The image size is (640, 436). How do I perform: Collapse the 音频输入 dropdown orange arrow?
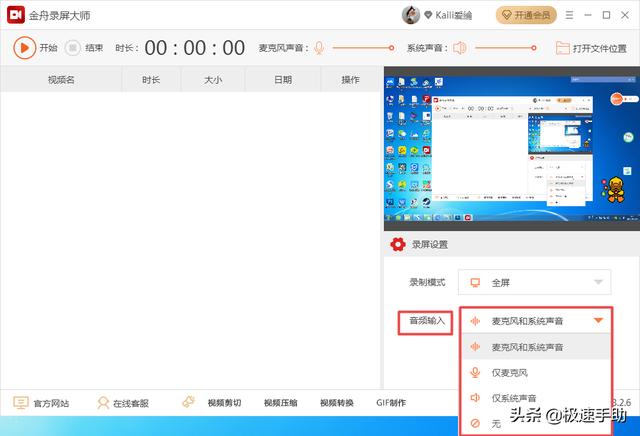[x=598, y=320]
